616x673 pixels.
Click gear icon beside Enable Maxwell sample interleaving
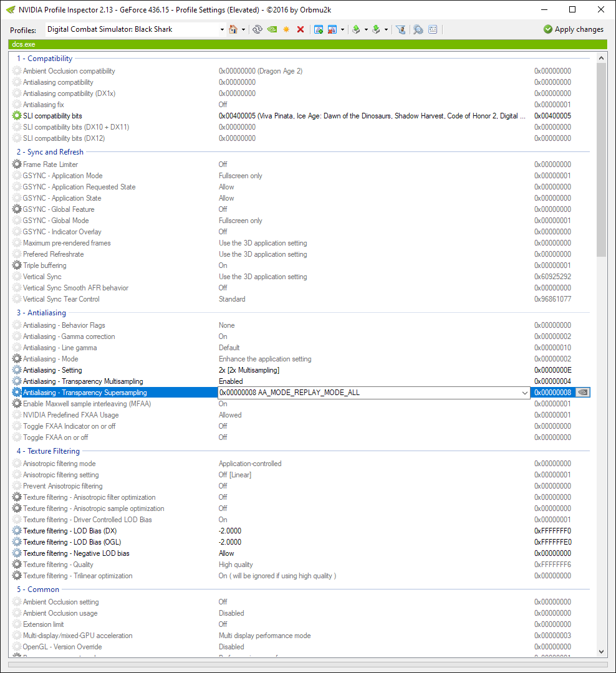pyautogui.click(x=17, y=403)
